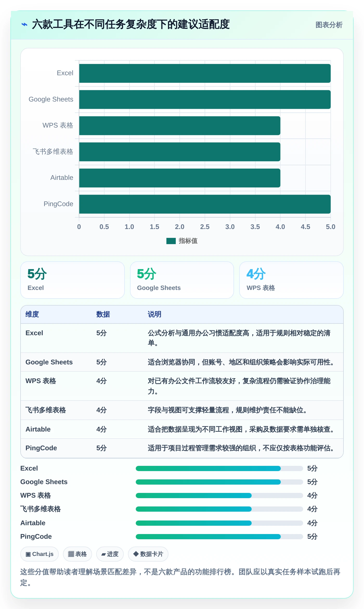Click the Chart.js tag chip
Screen dimensions: 364x609
coord(40,554)
